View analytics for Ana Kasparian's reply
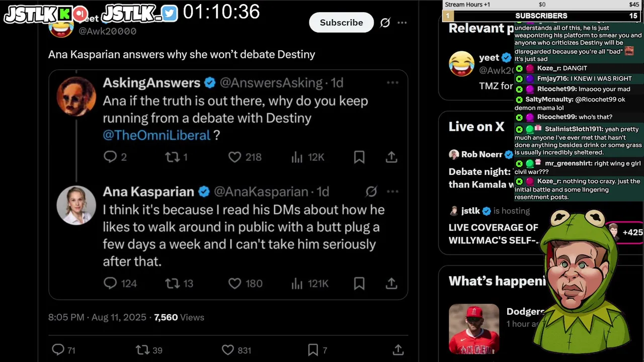The height and width of the screenshot is (362, 644). point(310,284)
